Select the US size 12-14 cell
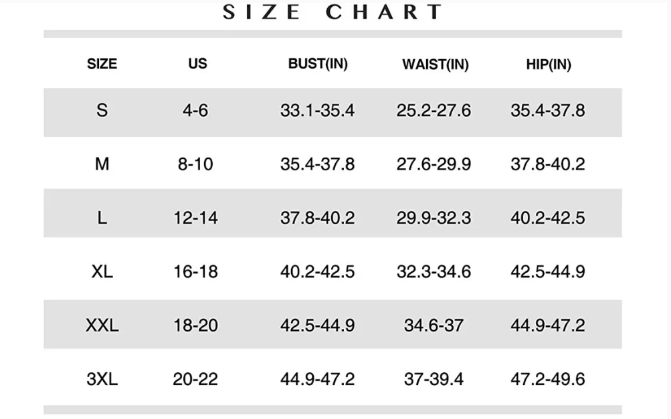 (195, 218)
